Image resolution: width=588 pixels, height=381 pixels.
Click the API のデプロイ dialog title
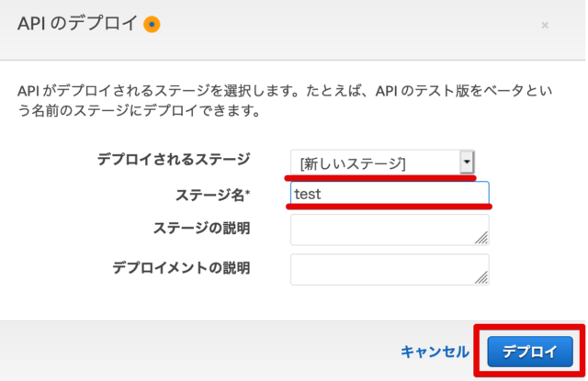(x=77, y=24)
